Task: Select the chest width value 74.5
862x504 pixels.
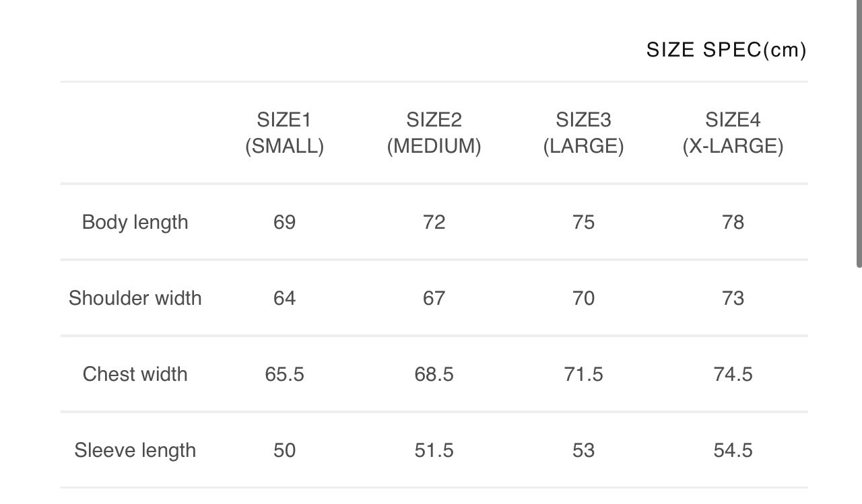Action: point(733,374)
